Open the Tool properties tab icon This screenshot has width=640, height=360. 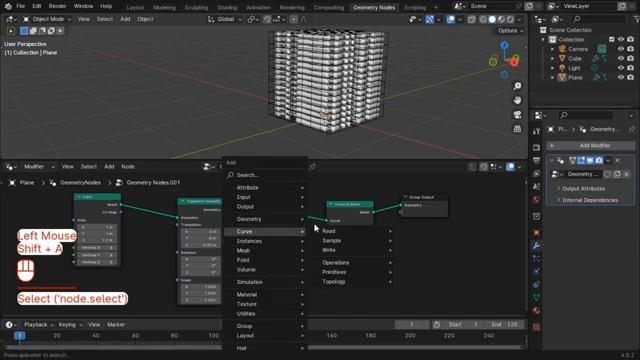(536, 131)
